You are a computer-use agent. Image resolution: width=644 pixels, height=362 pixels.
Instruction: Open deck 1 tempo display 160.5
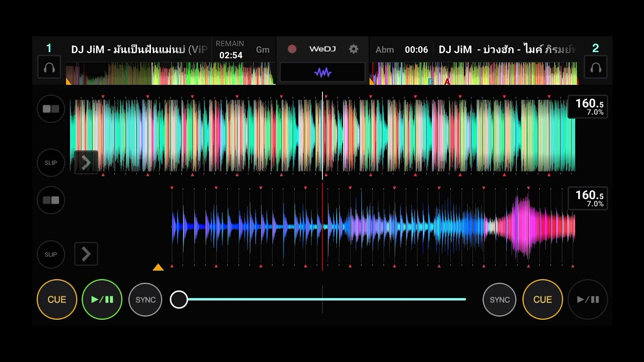[588, 107]
